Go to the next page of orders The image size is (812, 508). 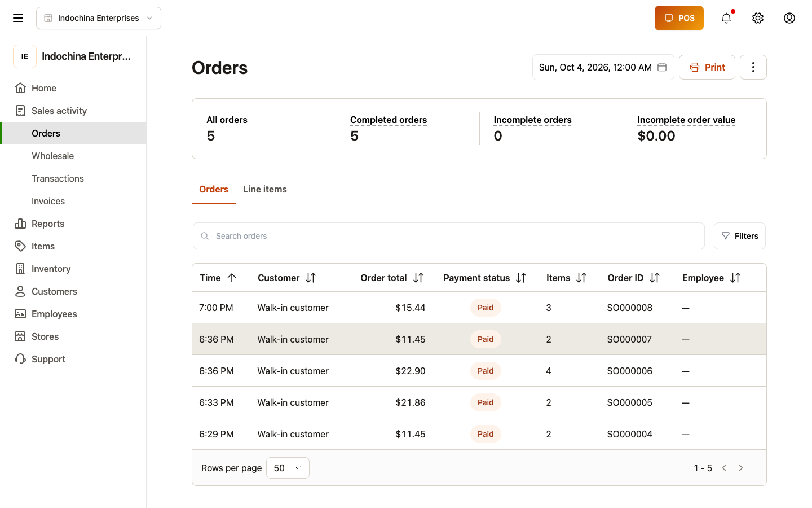tap(741, 468)
